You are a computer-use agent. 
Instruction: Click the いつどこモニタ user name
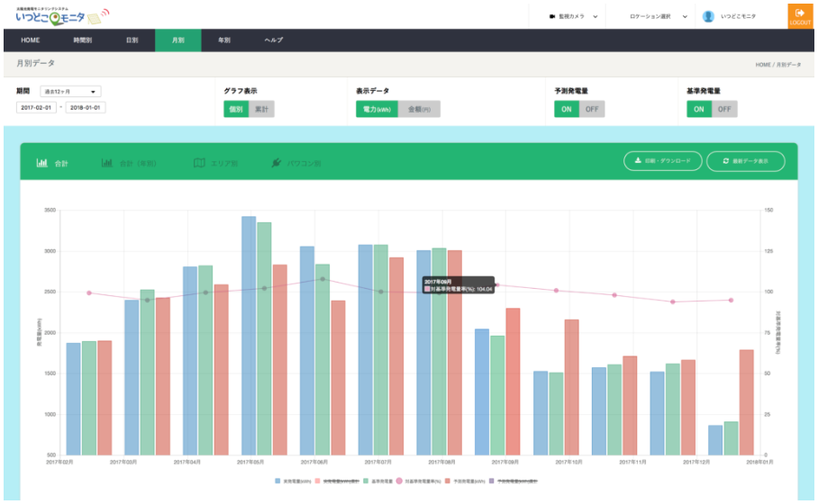point(738,17)
